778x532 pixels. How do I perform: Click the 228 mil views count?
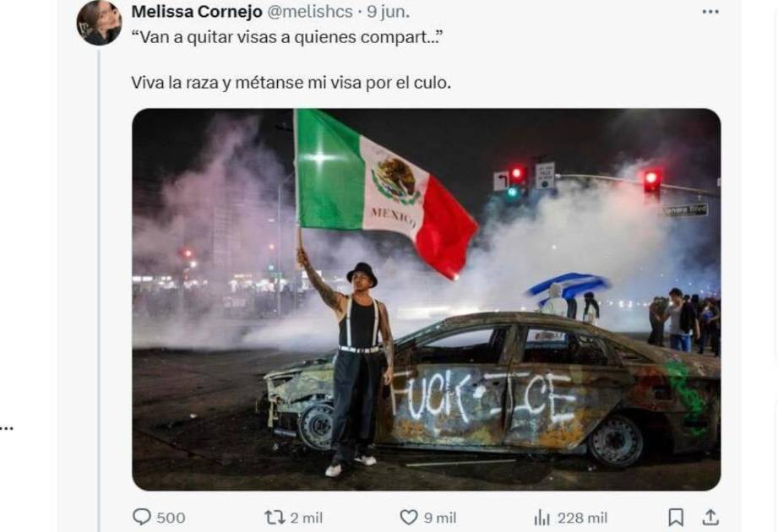pos(583,518)
